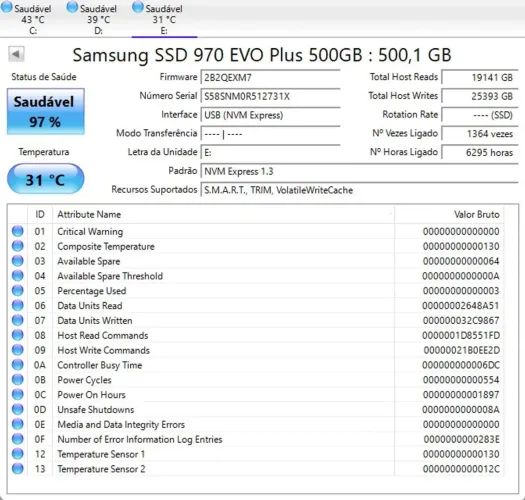The height and width of the screenshot is (500, 525).
Task: Click raw value 000000032C9867
Action: pyautogui.click(x=461, y=320)
